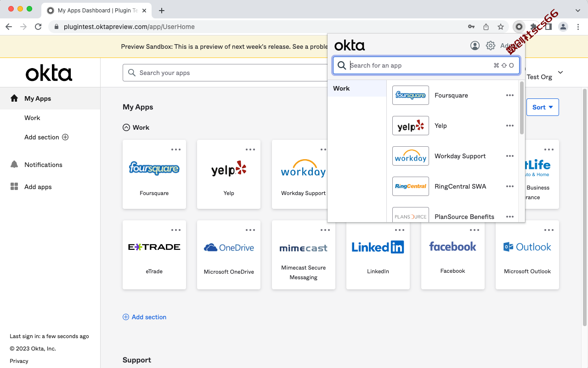Select My Apps in the sidebar

pyautogui.click(x=50, y=98)
